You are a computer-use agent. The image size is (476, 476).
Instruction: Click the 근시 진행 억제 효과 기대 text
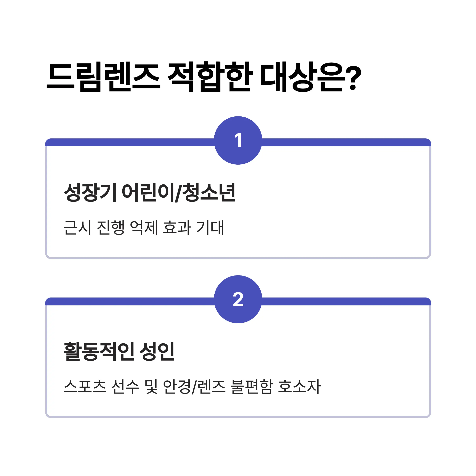144,227
